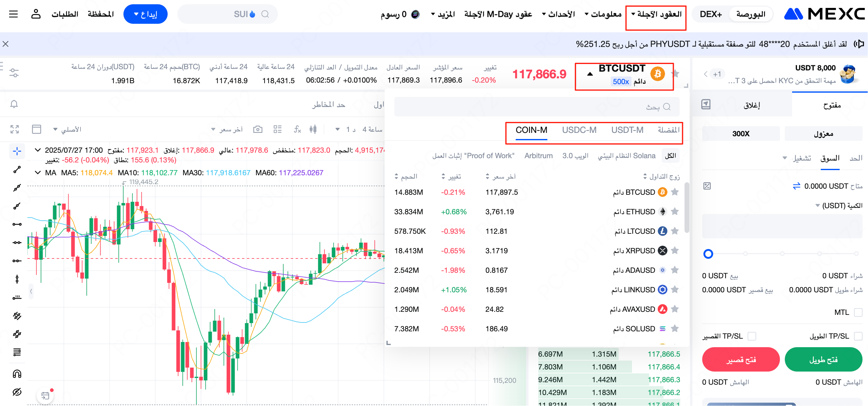Screen dimensions: 868x406
Task: Click the pair search field بحث
Action: pyautogui.click(x=536, y=107)
